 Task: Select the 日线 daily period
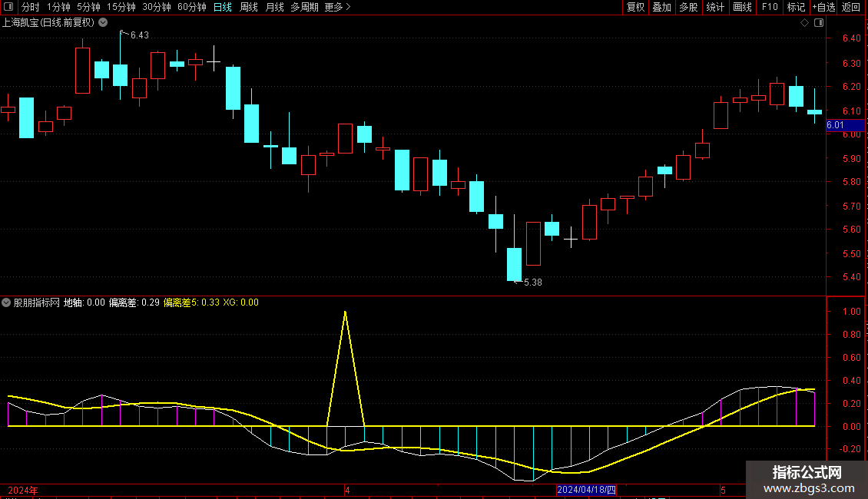click(x=223, y=7)
